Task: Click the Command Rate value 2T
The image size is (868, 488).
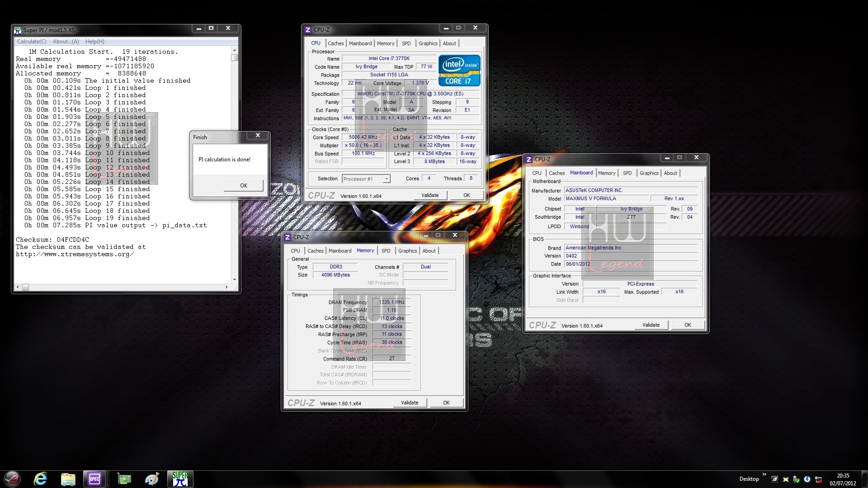Action: pyautogui.click(x=392, y=359)
